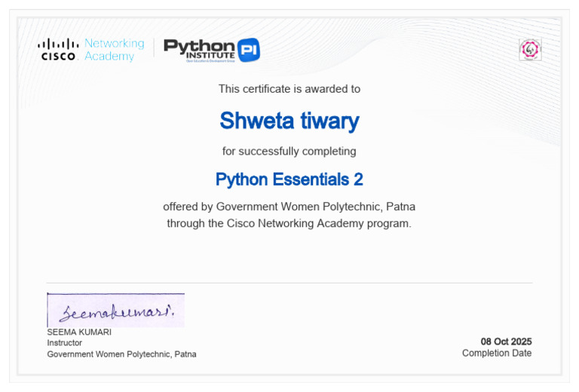Click 'offered by Government Women Polytechnic, Patna'
579x392 pixels.
(289, 207)
